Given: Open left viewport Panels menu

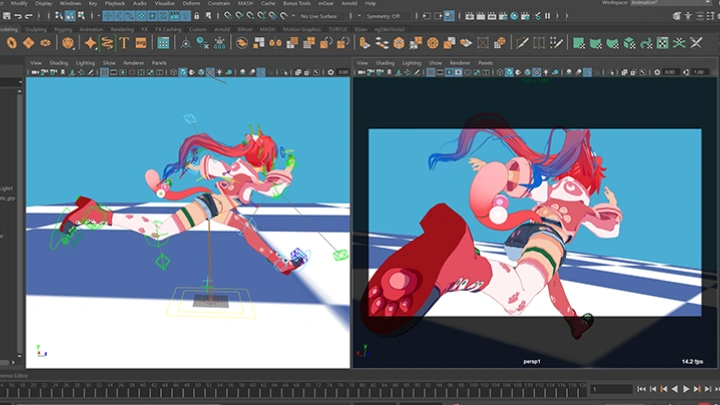Looking at the screenshot, I should click(159, 63).
